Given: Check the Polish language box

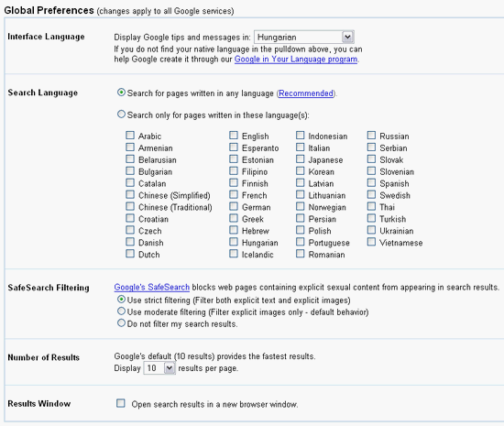Looking at the screenshot, I should point(301,230).
